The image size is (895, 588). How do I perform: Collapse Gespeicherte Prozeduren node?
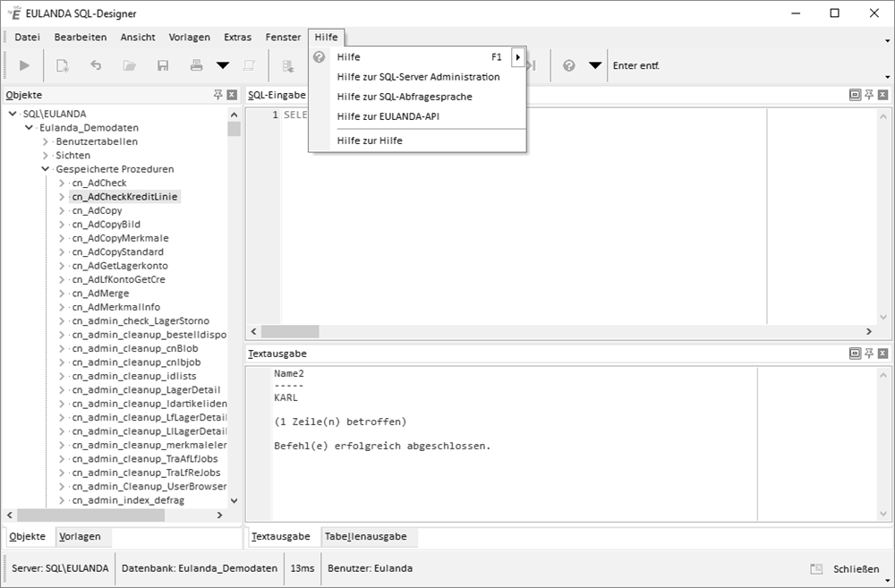click(45, 169)
